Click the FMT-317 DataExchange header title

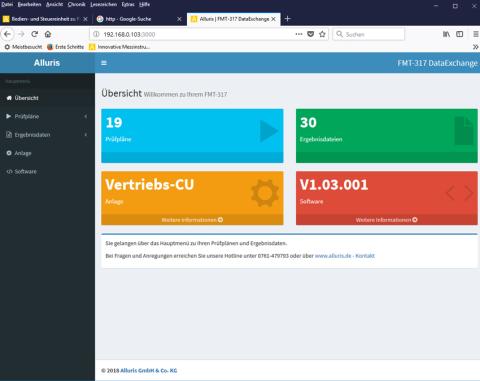(x=437, y=63)
